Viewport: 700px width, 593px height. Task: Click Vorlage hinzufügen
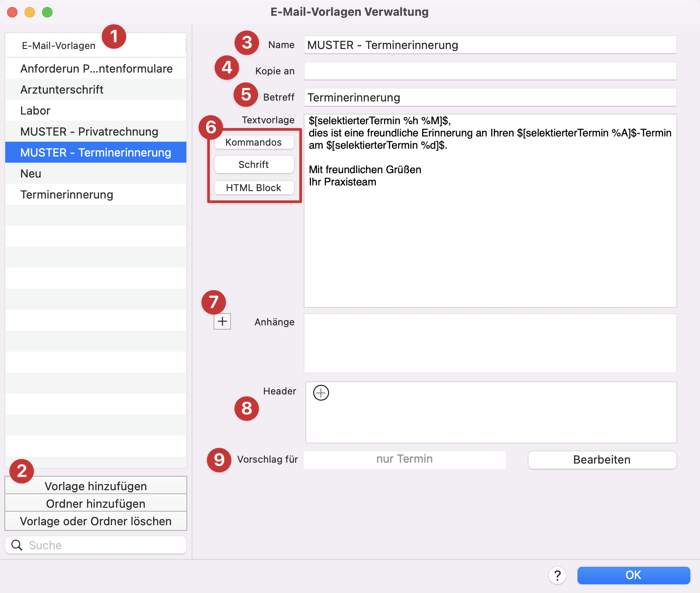click(x=96, y=485)
